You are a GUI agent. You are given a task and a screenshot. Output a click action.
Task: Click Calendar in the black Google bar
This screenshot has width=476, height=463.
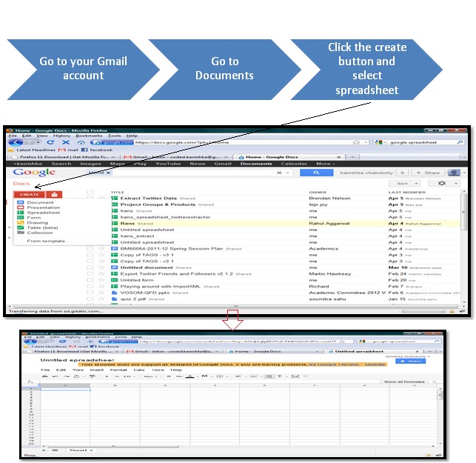294,164
